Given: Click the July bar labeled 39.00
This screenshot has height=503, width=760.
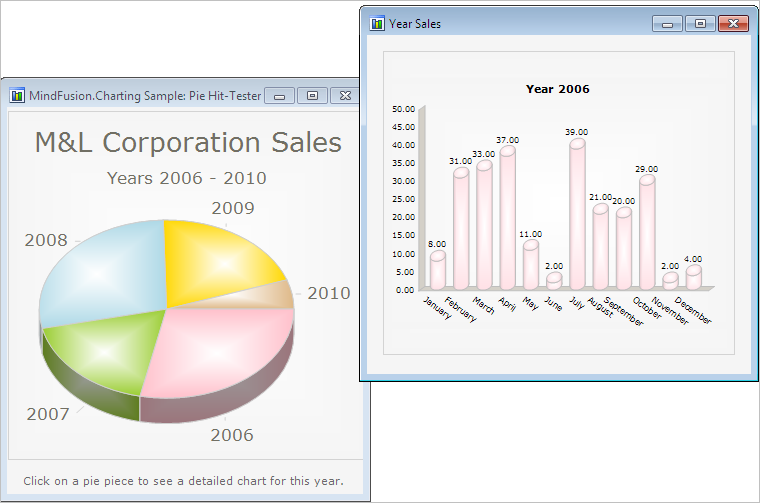Looking at the screenshot, I should [577, 215].
